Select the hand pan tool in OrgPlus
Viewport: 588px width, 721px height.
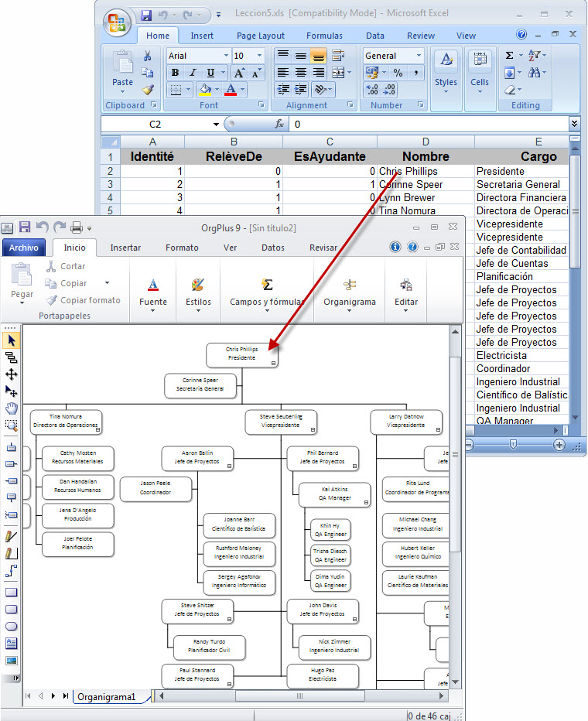11,408
